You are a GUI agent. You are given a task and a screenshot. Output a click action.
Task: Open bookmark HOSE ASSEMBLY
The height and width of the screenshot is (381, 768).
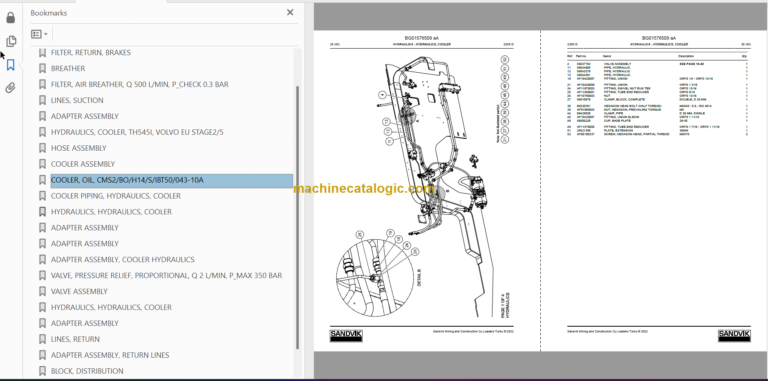[78, 148]
